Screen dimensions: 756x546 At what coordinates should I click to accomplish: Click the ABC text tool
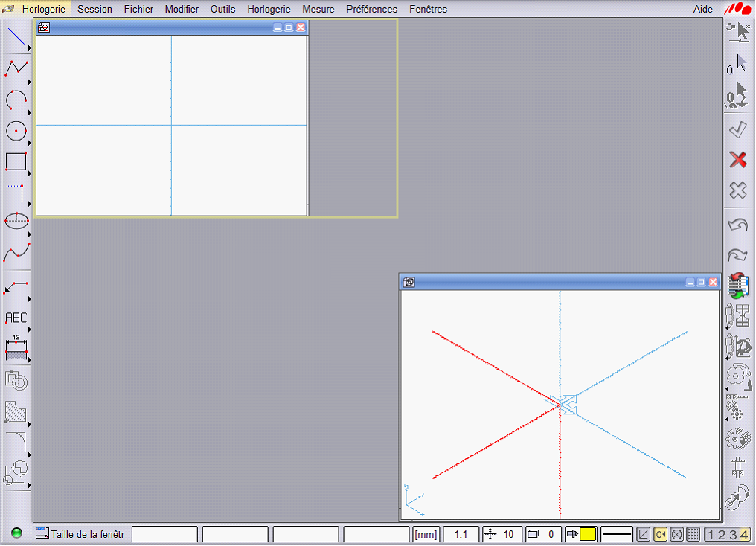(x=16, y=318)
